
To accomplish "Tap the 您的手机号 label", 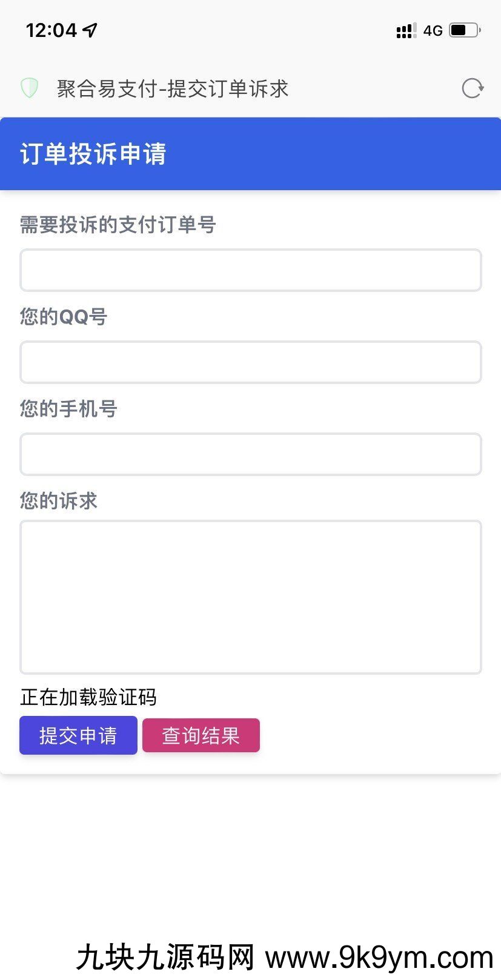I will [x=68, y=409].
